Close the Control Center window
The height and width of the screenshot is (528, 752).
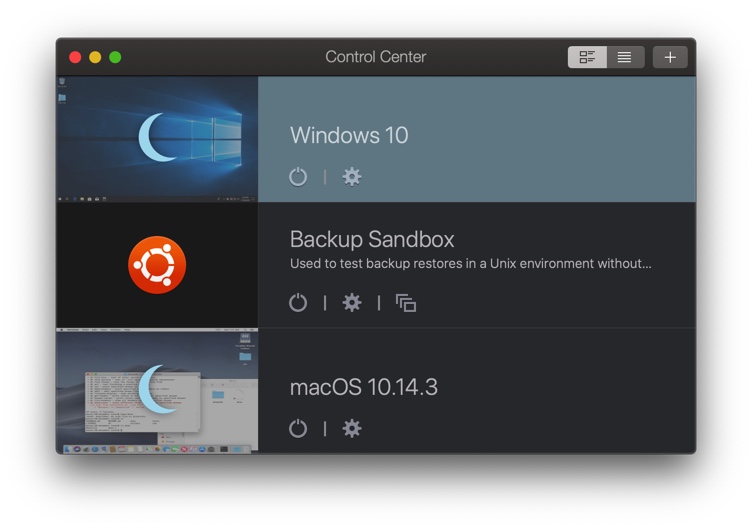(75, 57)
